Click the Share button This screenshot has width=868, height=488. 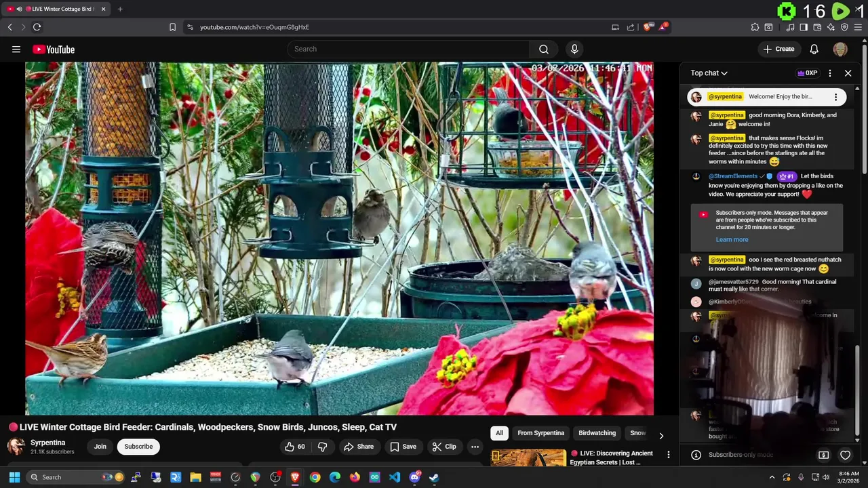point(359,447)
